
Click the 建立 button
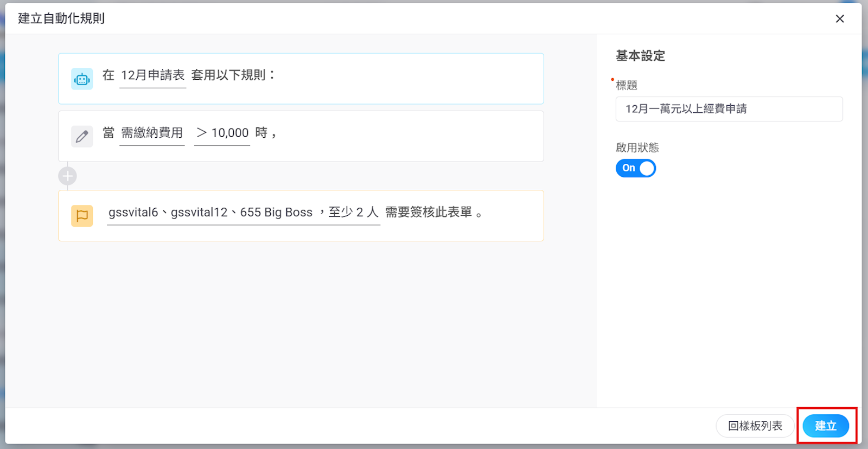click(x=826, y=426)
